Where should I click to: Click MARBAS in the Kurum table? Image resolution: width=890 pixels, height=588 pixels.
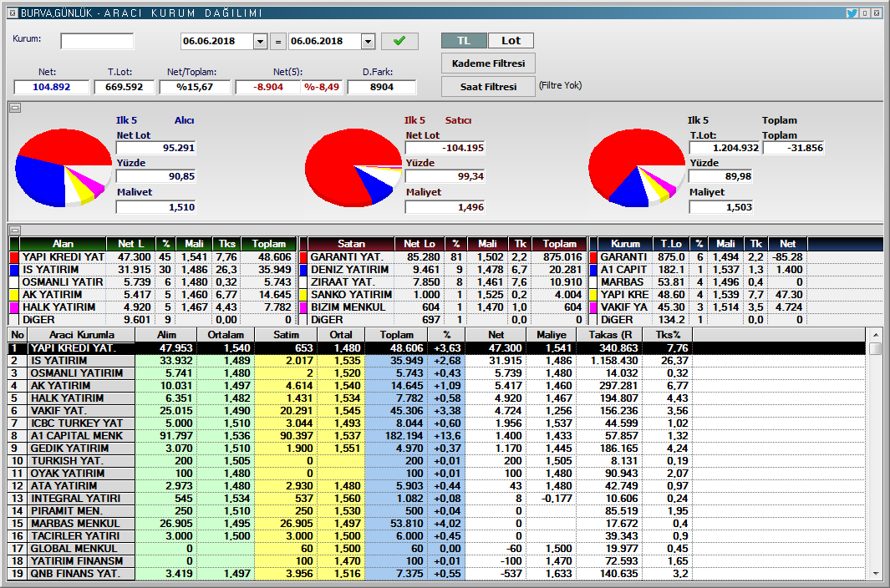pyautogui.click(x=622, y=282)
